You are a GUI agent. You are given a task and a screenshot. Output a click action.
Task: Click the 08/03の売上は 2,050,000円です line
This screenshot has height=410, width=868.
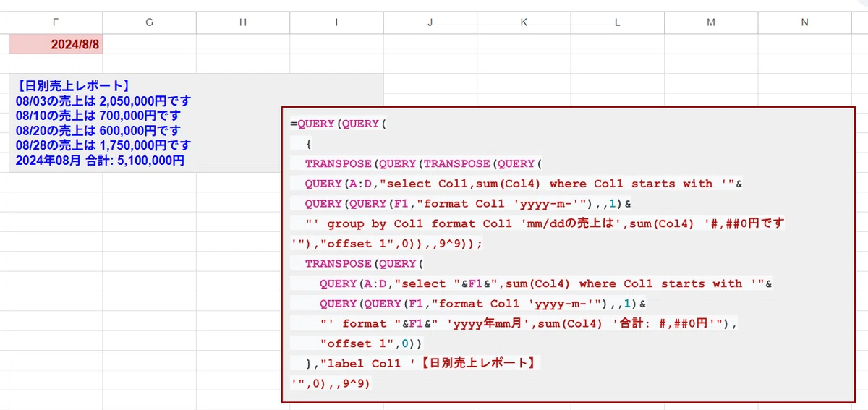click(x=103, y=101)
